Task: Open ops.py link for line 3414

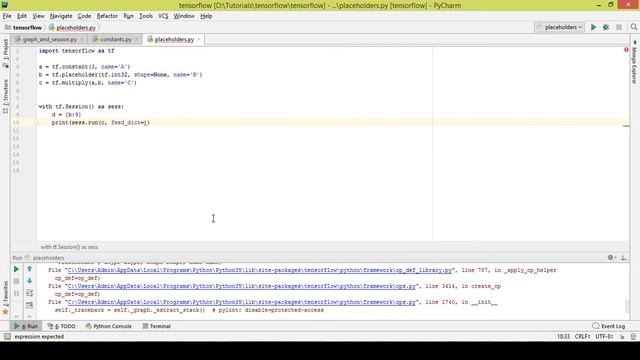Action: click(x=242, y=286)
